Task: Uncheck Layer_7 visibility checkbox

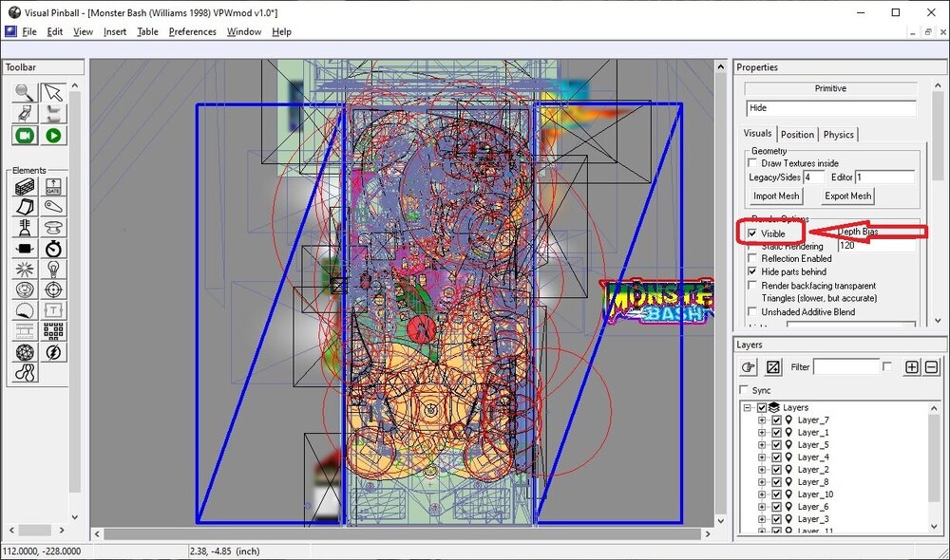Action: click(x=777, y=420)
